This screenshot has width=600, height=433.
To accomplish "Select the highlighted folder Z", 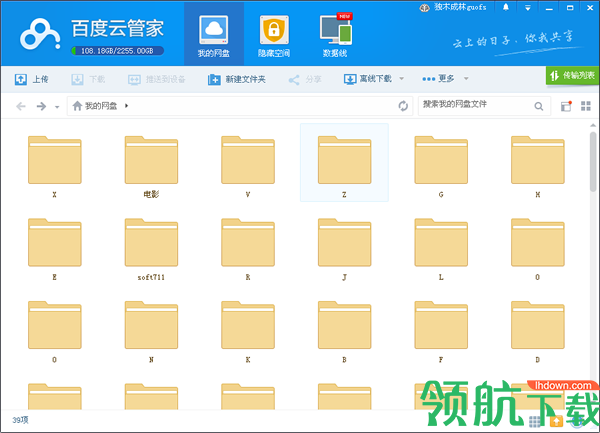I will click(x=344, y=163).
